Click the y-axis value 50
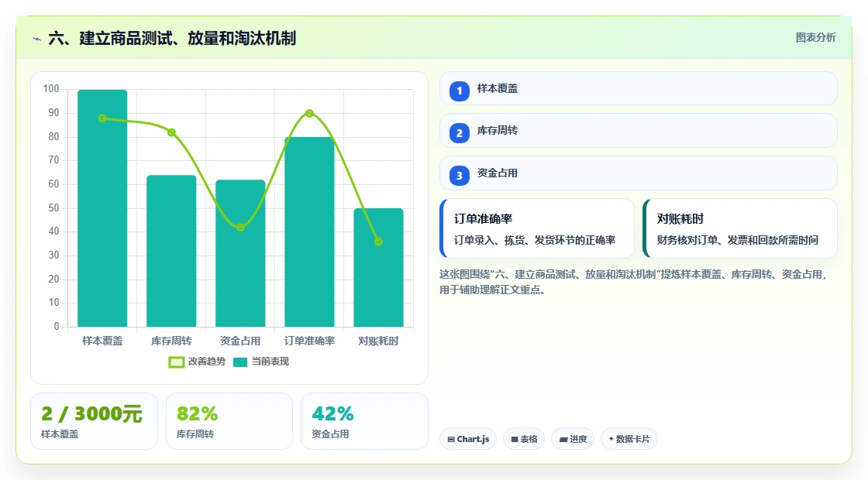Screen dimensions: 868x480 pos(53,208)
